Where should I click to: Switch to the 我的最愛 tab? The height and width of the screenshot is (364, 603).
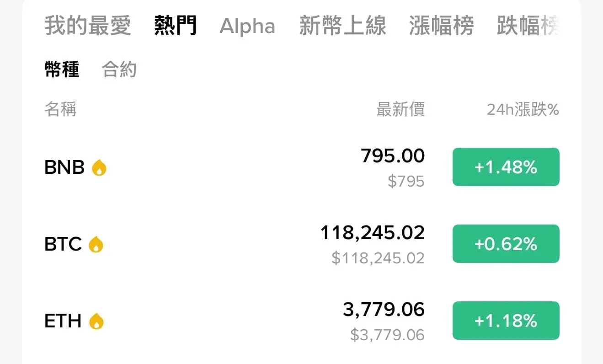[x=88, y=26]
